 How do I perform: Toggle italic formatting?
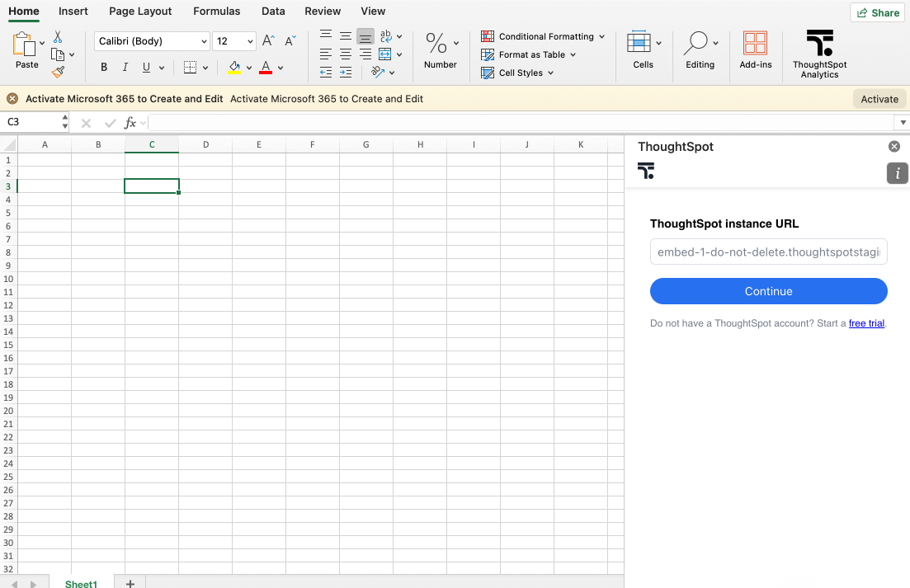[x=125, y=68]
